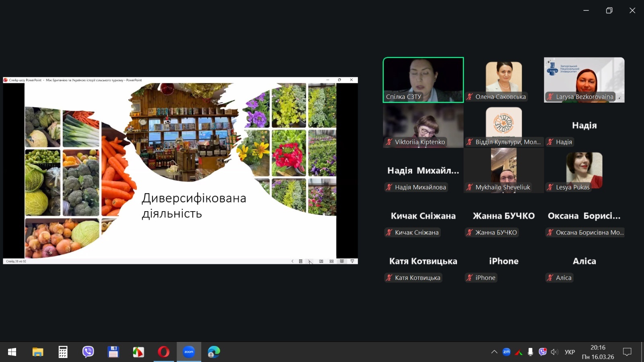Open the Opera browser from taskbar

pos(163,352)
